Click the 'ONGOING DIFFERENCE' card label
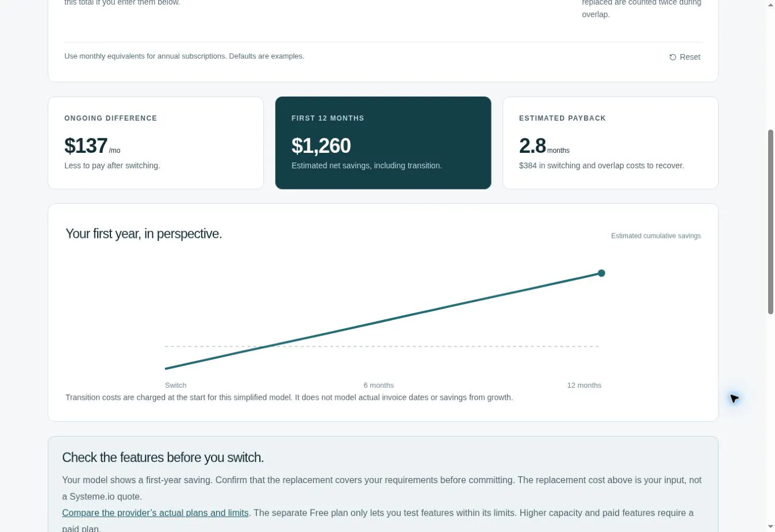775x532 pixels. pos(110,118)
